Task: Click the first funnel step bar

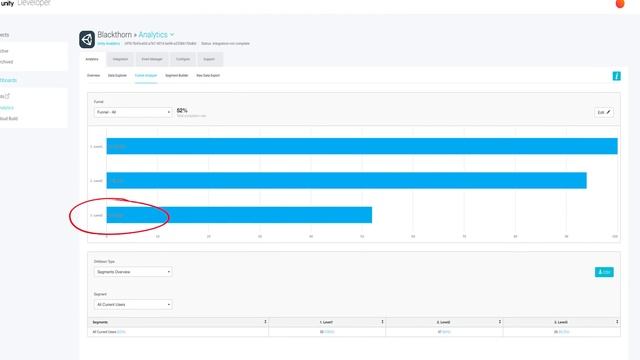Action: click(362, 146)
